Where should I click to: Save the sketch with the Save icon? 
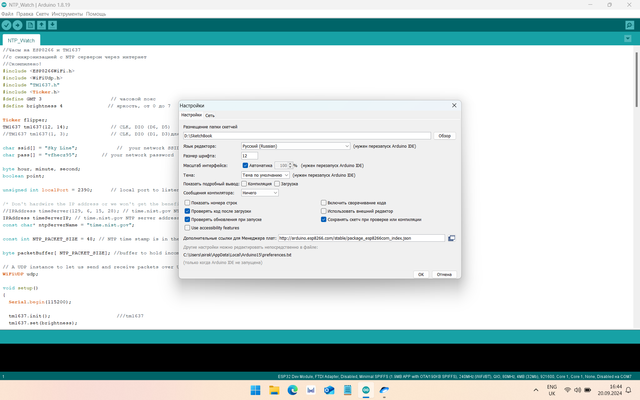coord(53,25)
